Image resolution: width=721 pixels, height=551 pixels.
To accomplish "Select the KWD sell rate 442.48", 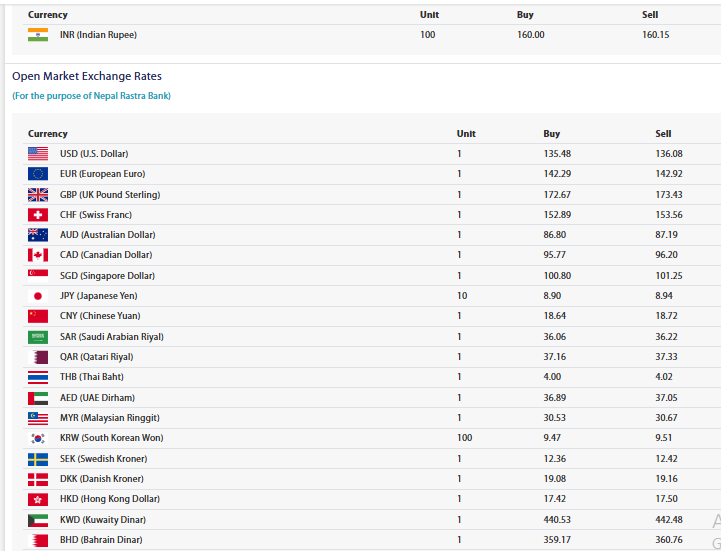I will tap(669, 520).
